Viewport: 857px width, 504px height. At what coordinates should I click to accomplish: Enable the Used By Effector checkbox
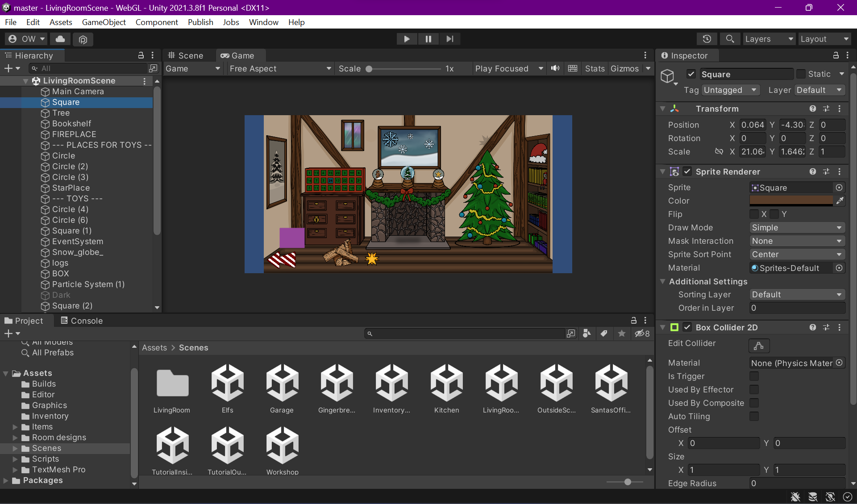[754, 390]
